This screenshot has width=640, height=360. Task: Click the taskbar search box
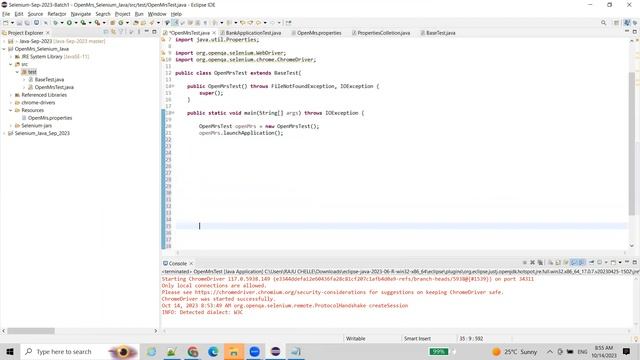80,351
